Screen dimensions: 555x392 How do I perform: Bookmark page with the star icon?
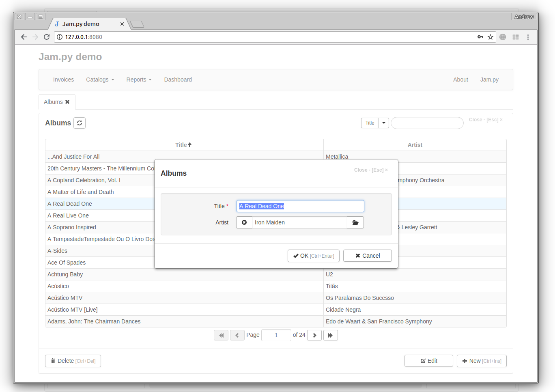coord(490,37)
